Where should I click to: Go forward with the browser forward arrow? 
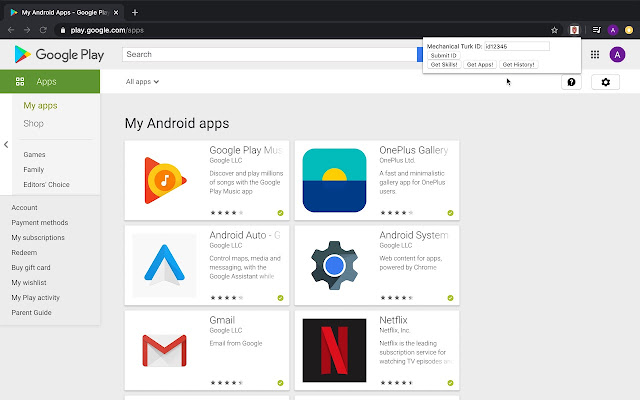coord(27,30)
